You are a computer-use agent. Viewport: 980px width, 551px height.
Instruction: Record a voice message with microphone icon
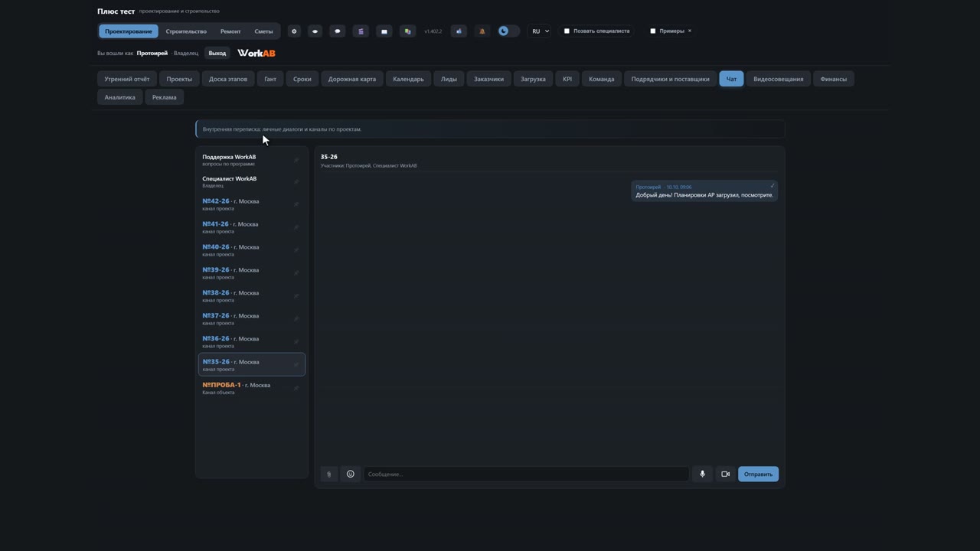coord(702,474)
